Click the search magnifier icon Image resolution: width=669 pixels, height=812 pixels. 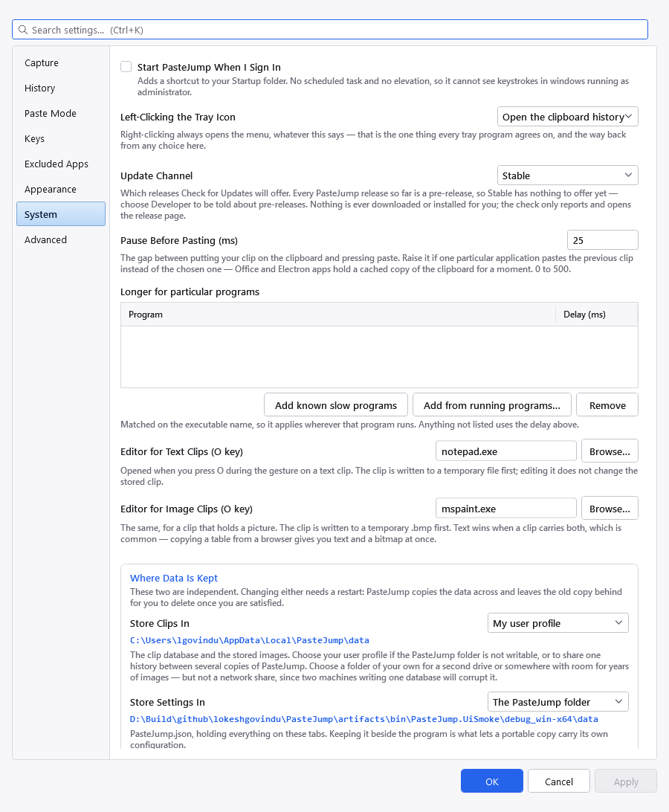pyautogui.click(x=23, y=30)
